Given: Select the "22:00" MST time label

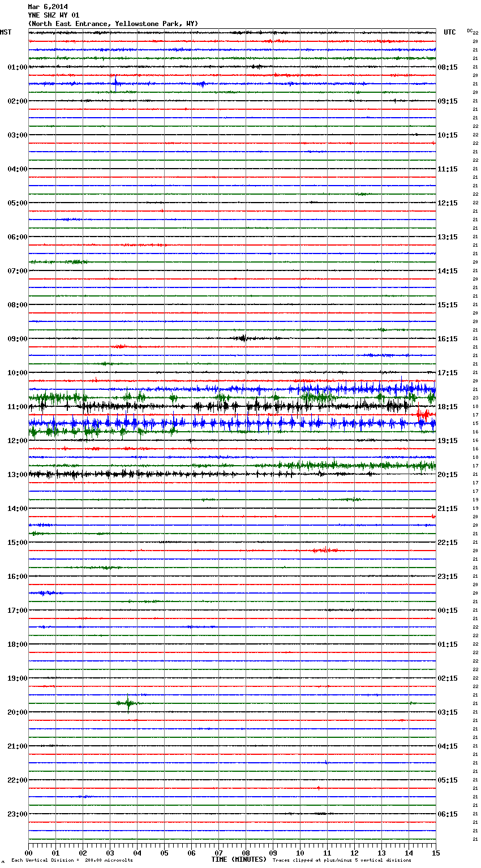Looking at the screenshot, I should click(x=18, y=780).
